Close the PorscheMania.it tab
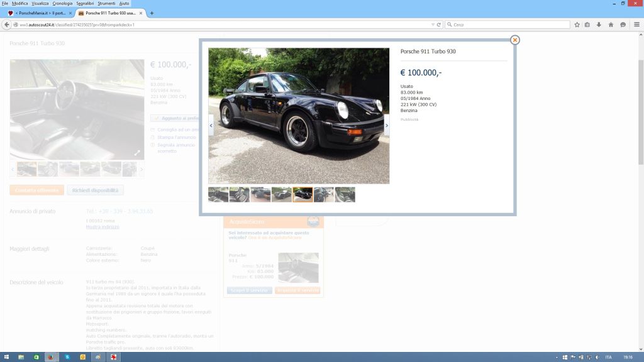The height and width of the screenshot is (362, 644). 70,13
